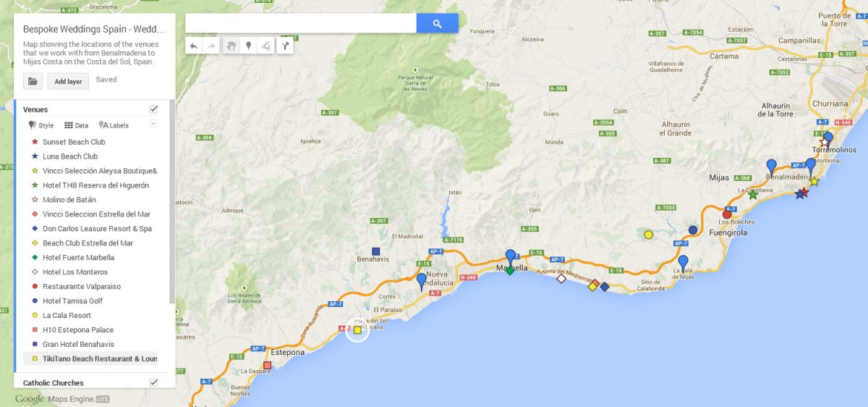Open the Style options for Venues
The height and width of the screenshot is (407, 868).
[41, 125]
